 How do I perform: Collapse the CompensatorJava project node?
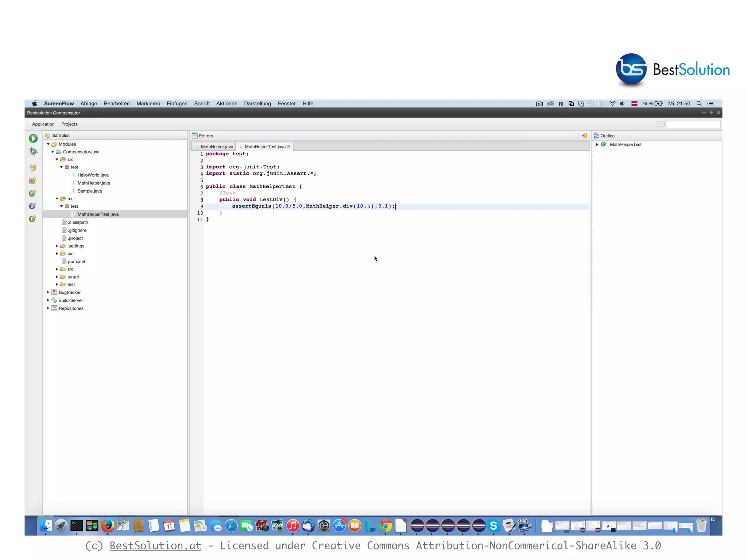click(x=53, y=152)
